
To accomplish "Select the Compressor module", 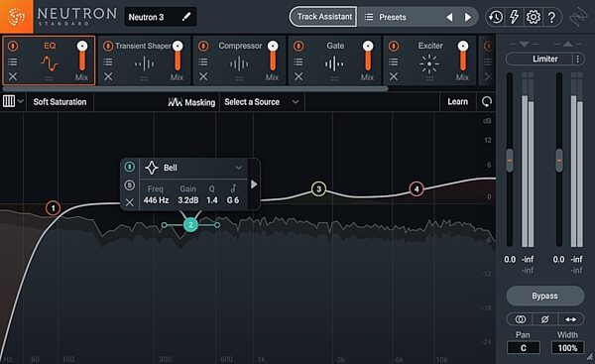I will point(240,61).
